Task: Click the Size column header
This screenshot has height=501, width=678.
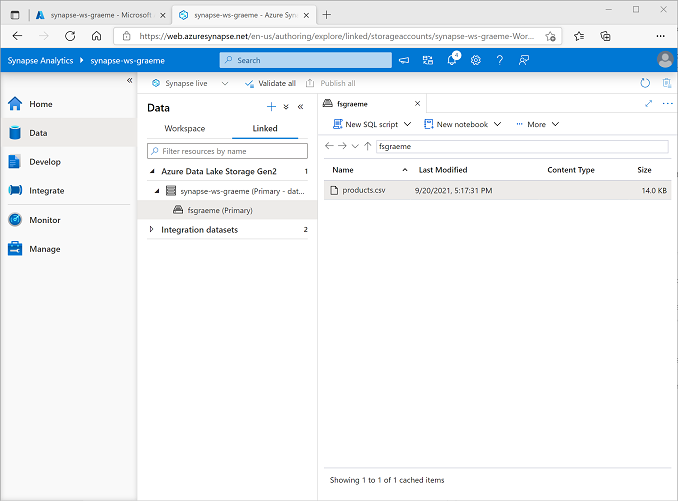Action: (x=644, y=170)
